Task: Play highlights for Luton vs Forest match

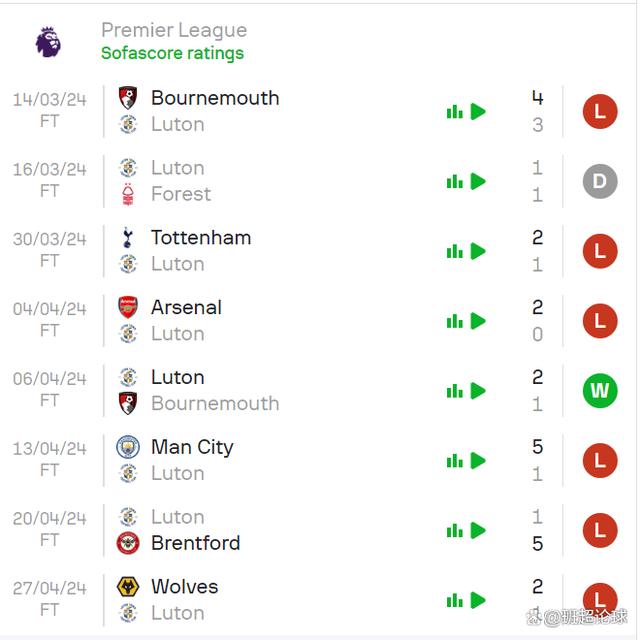Action: coord(478,182)
